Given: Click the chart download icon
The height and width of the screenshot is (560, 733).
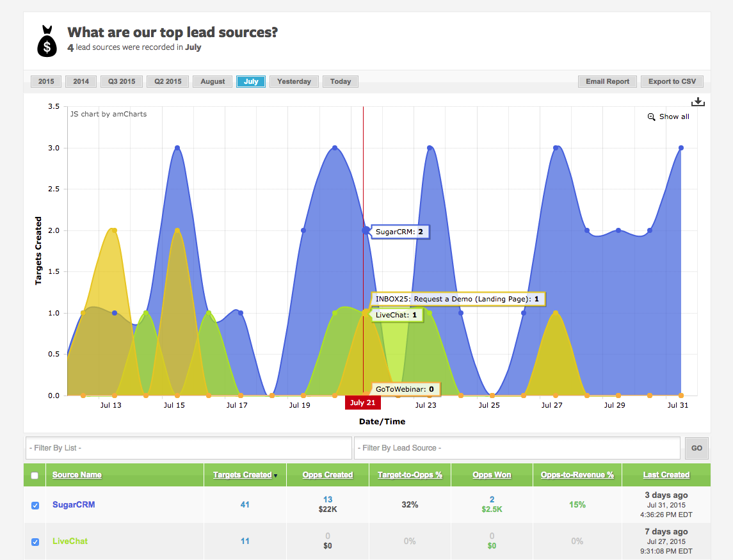Looking at the screenshot, I should click(698, 102).
